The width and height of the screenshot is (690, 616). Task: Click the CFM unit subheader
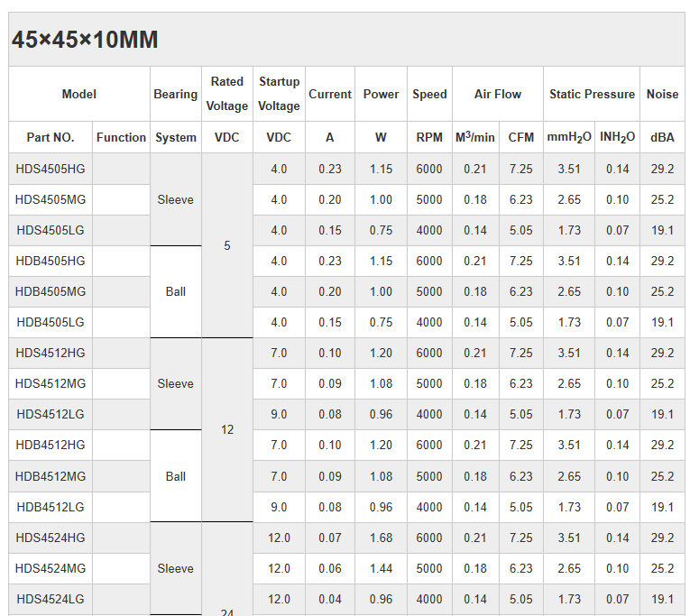pos(520,137)
